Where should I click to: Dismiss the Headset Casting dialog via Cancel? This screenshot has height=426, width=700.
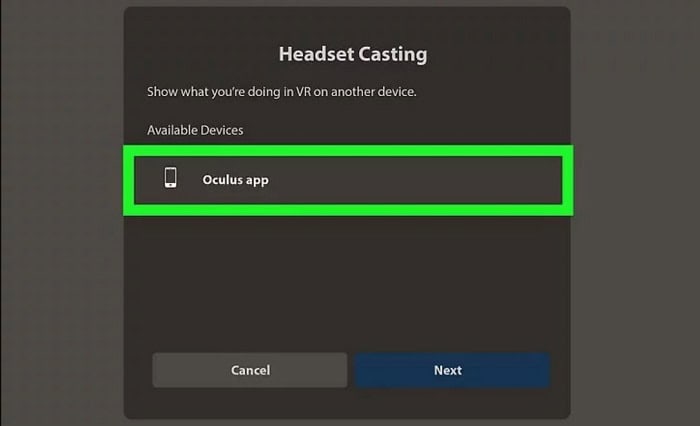(x=250, y=370)
